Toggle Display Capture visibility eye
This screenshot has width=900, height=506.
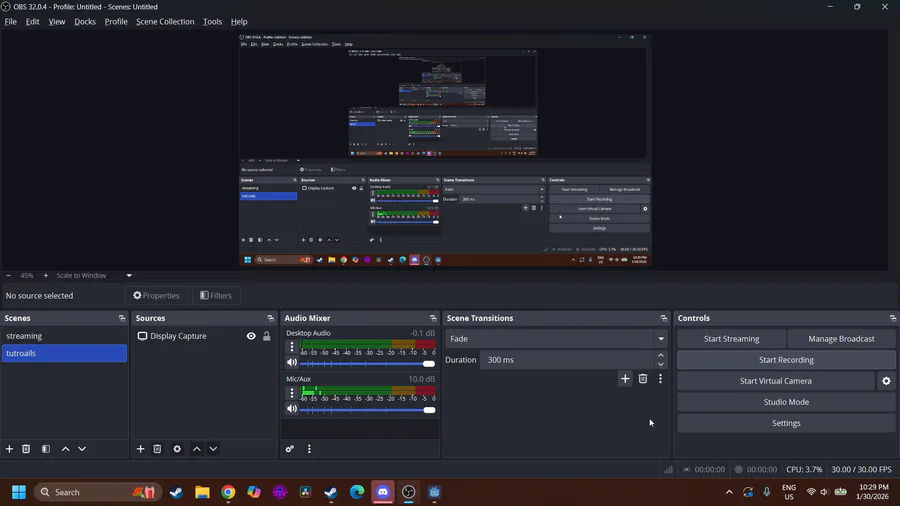(x=251, y=336)
